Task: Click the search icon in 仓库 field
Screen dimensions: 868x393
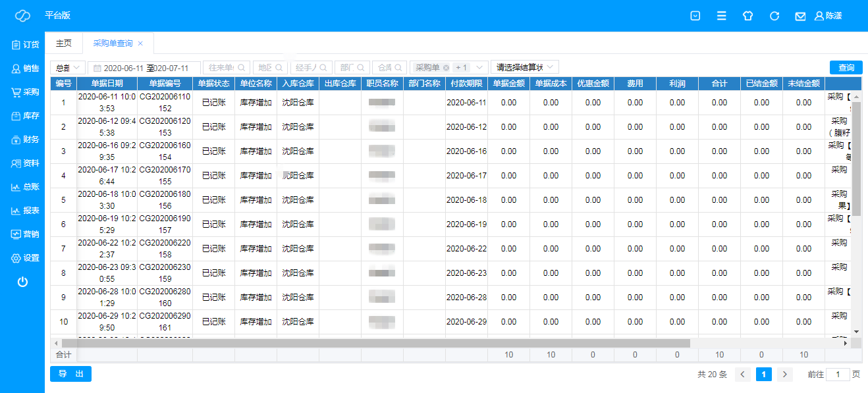Action: (x=398, y=68)
